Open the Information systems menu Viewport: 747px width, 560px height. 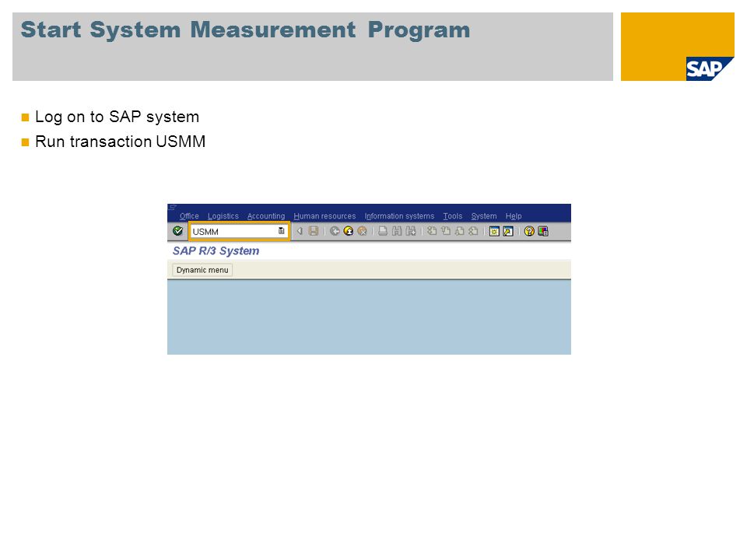tap(399, 216)
